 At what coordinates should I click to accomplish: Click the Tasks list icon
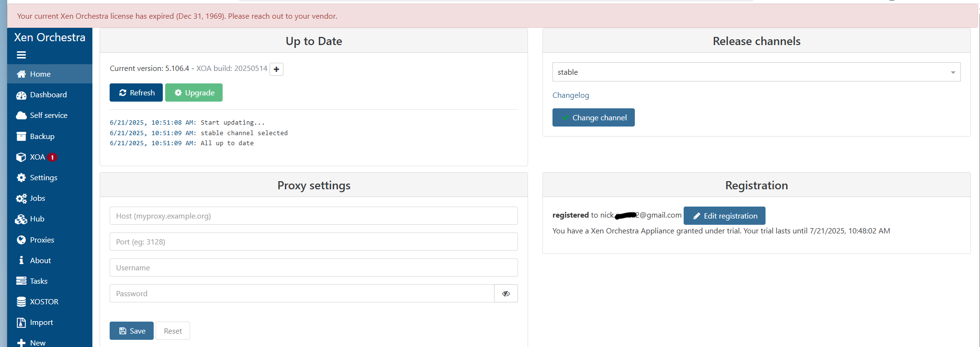21,281
